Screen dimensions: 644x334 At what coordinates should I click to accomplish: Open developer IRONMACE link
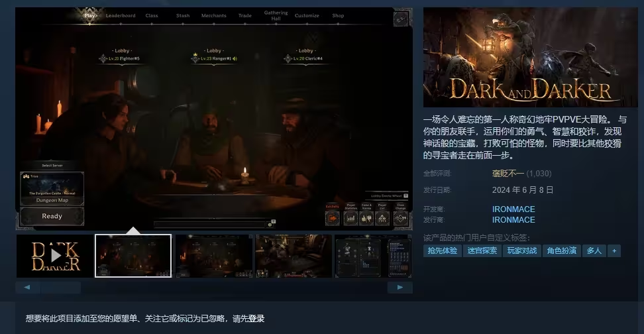(513, 209)
